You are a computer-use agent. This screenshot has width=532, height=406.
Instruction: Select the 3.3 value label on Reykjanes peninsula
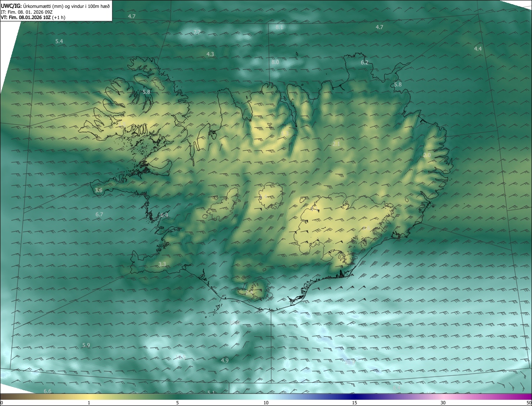(x=162, y=264)
